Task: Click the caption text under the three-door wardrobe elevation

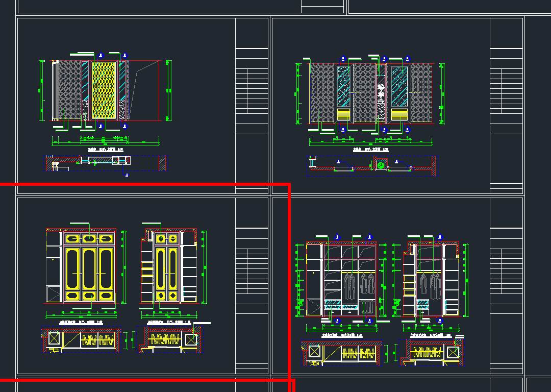Action: 81,322
